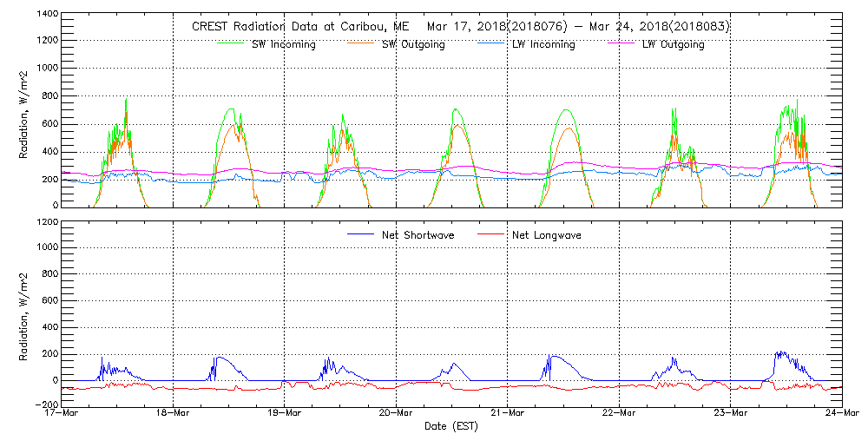Click the 19-Mar date tick label
The image size is (868, 434).
tap(284, 414)
